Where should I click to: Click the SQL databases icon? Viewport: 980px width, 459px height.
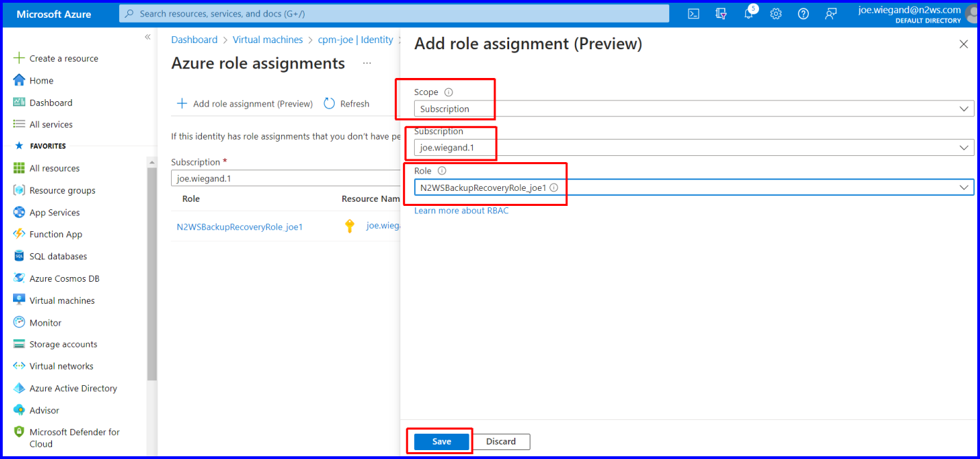pos(19,256)
